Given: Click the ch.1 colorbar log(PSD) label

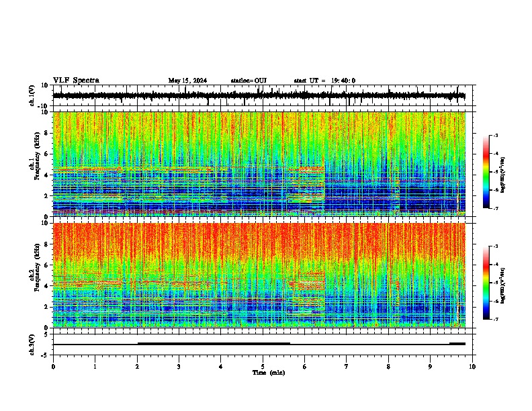Looking at the screenshot, I should tap(502, 175).
